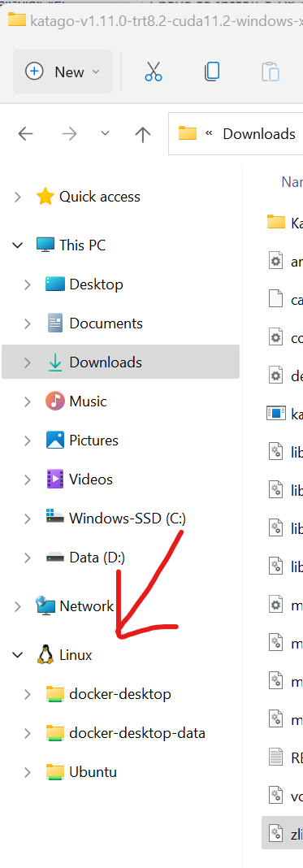Open Windows-SSD (C:) drive
Screen dimensions: 303x868
click(x=128, y=519)
